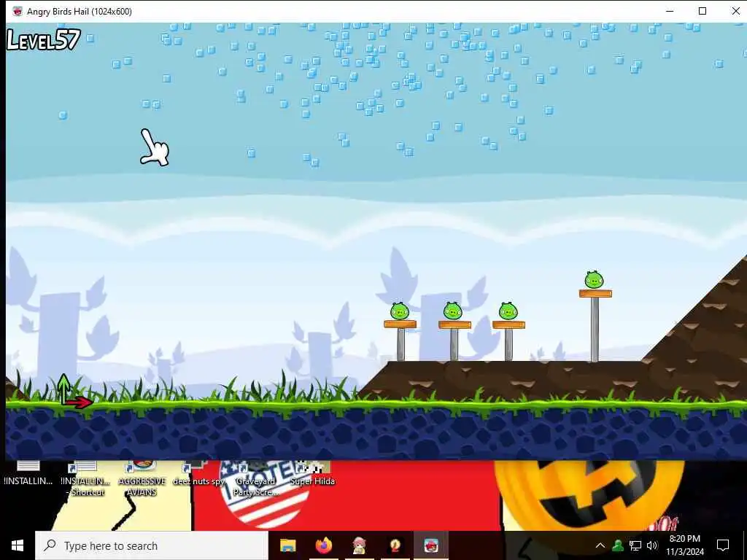Open the Windows Start menu
Viewport: 747px width, 560px height.
[18, 545]
